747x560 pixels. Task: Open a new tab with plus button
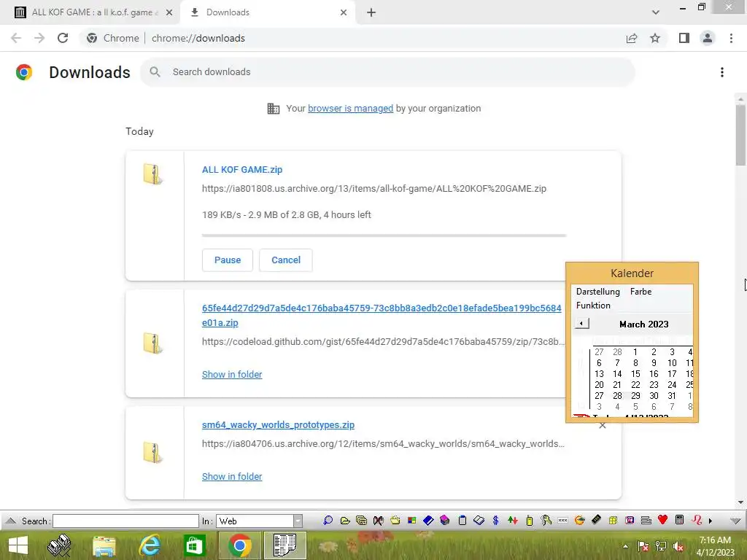tap(371, 12)
